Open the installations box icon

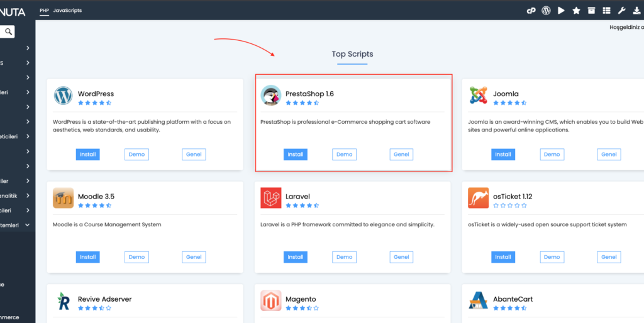click(x=591, y=11)
